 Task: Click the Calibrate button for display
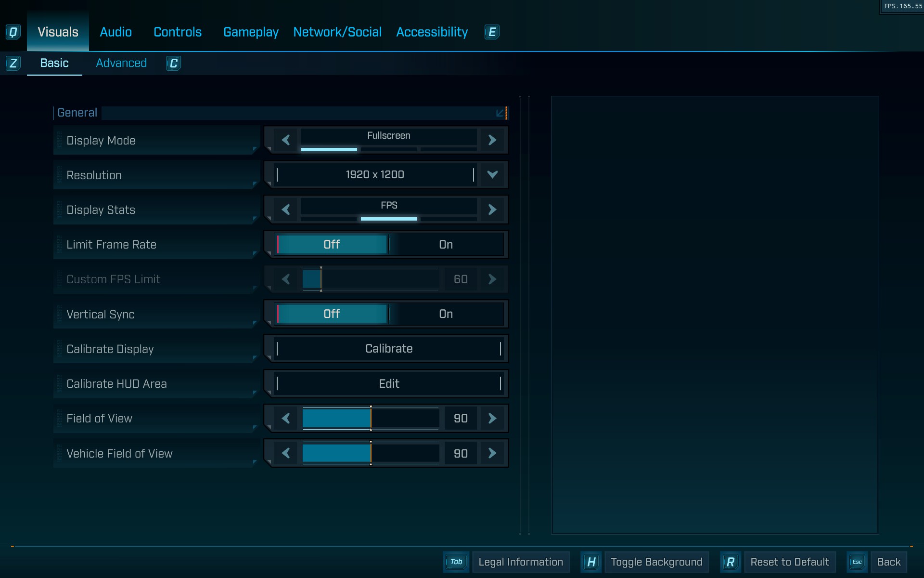(388, 349)
